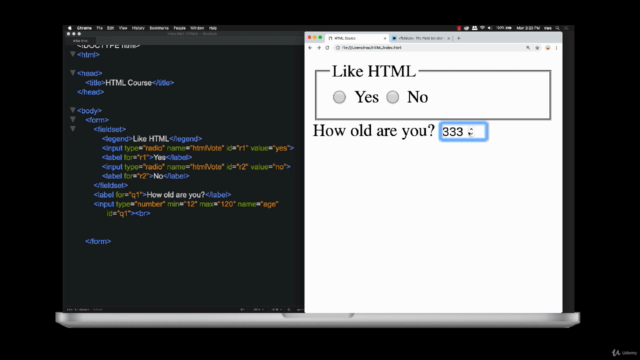
Task: Click the 'How old are you?' label
Action: pos(373,131)
